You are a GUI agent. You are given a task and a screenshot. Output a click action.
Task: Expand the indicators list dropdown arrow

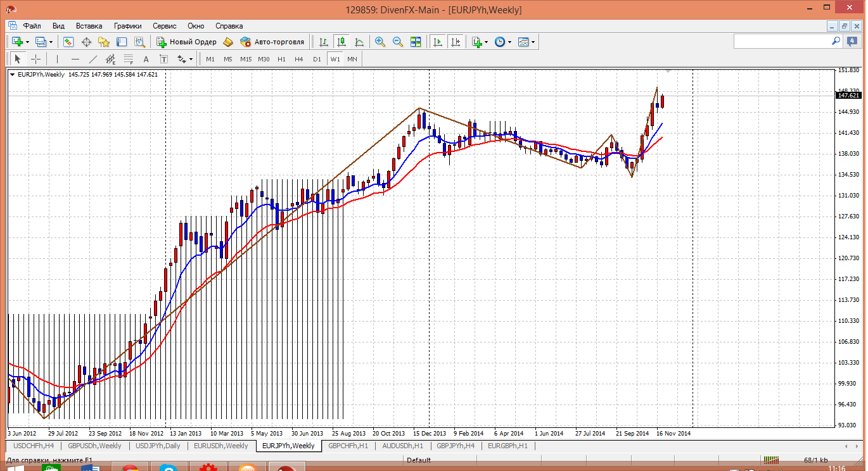coord(487,42)
